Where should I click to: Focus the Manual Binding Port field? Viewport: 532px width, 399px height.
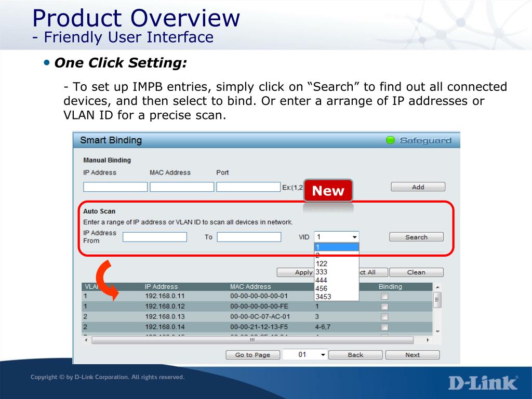click(248, 187)
